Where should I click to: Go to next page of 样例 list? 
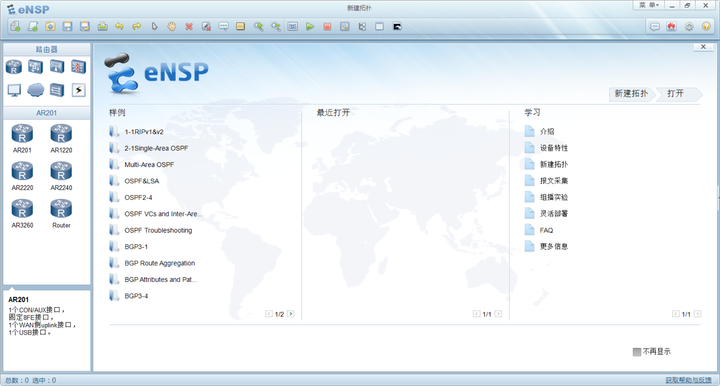[x=291, y=314]
